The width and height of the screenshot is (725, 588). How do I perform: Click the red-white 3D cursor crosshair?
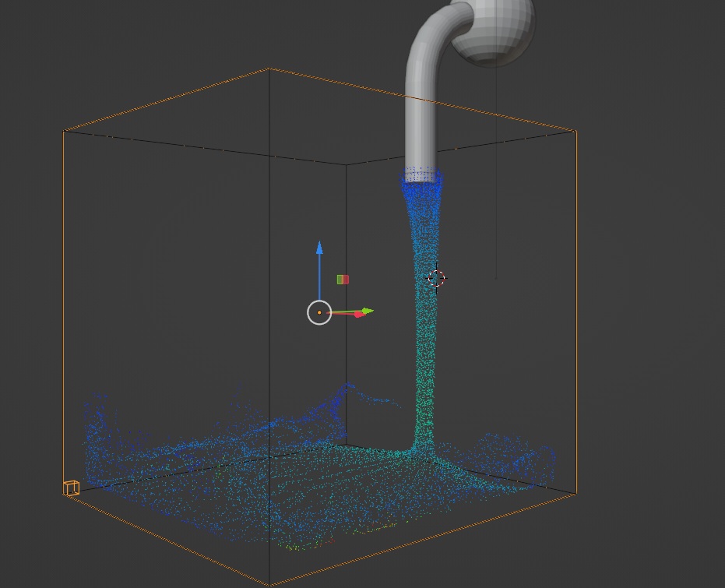pyautogui.click(x=436, y=278)
